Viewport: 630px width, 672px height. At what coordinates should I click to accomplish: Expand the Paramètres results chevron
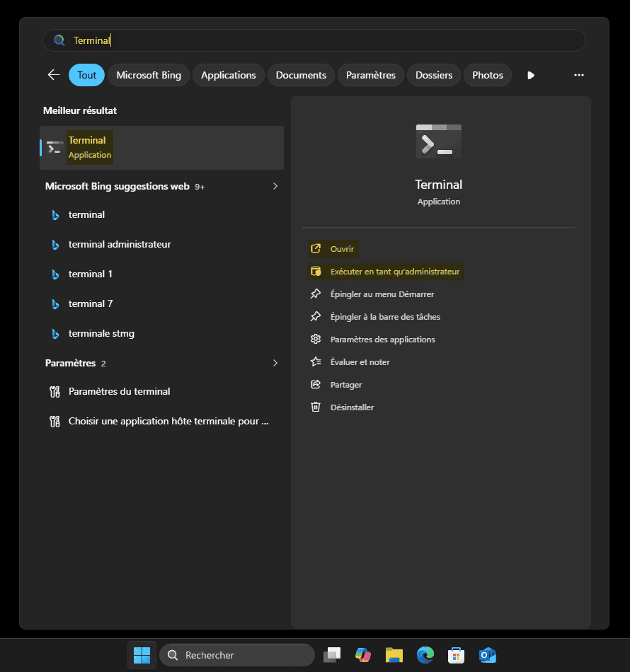click(275, 363)
